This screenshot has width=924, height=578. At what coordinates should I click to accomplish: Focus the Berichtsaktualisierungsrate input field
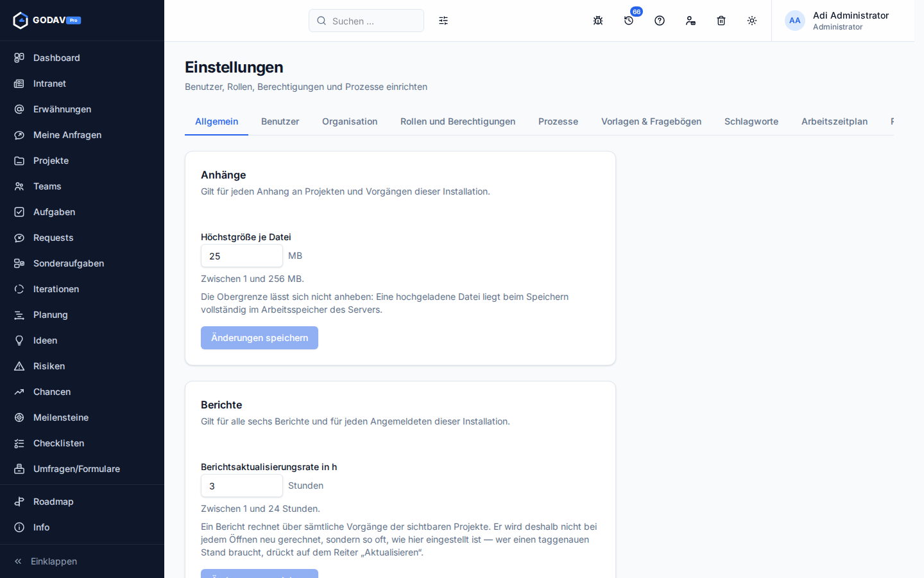click(242, 486)
